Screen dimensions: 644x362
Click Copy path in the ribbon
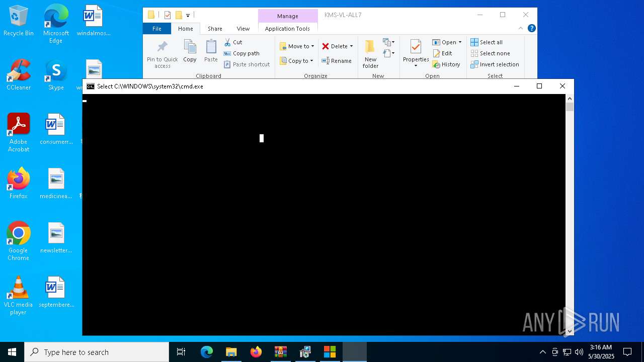[242, 53]
